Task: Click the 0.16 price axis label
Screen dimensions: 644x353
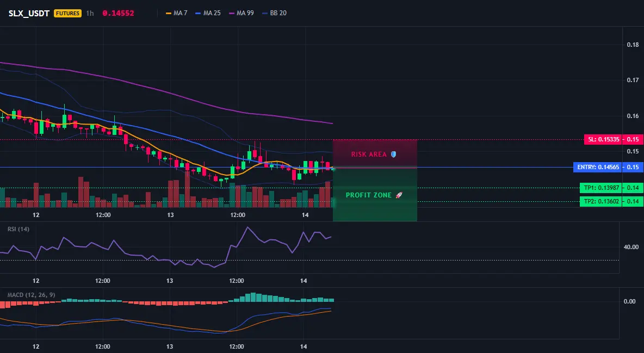Action: (x=633, y=116)
